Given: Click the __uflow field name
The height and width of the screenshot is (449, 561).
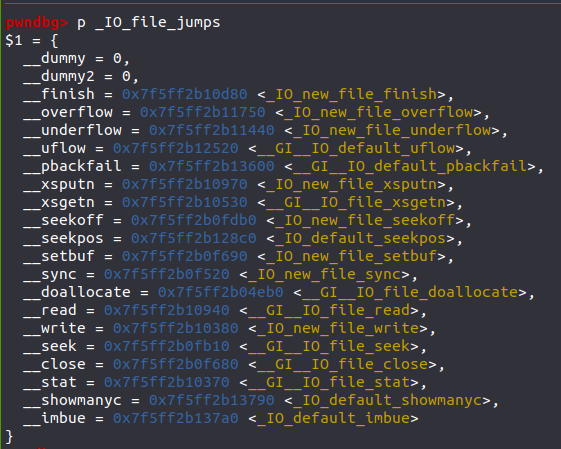Looking at the screenshot, I should click(54, 148).
